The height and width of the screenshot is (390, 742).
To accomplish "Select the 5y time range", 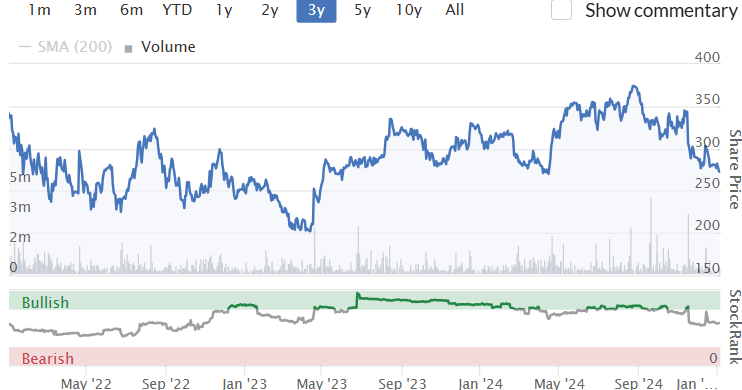I will [362, 9].
